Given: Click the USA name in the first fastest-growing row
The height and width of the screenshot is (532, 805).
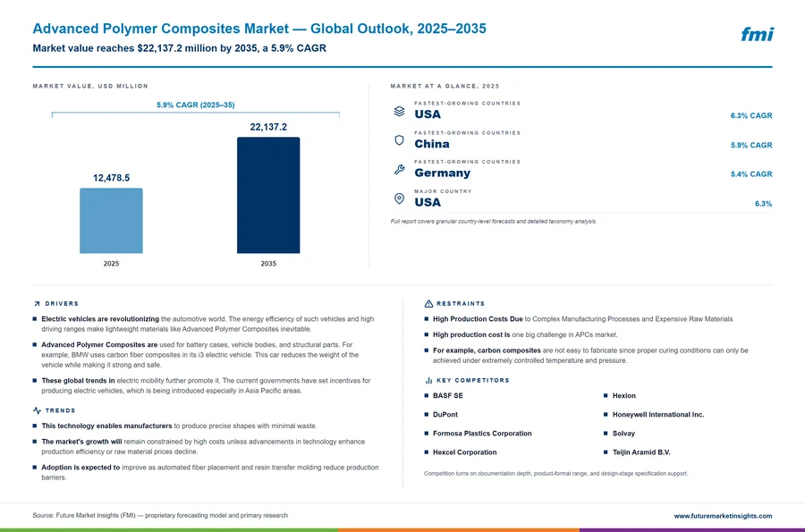Looking at the screenshot, I should tap(428, 114).
